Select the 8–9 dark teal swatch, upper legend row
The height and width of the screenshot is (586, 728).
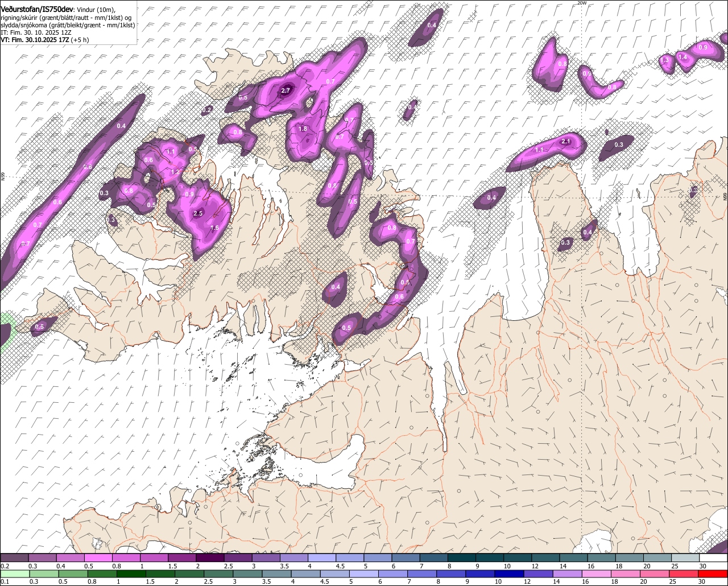click(462, 558)
